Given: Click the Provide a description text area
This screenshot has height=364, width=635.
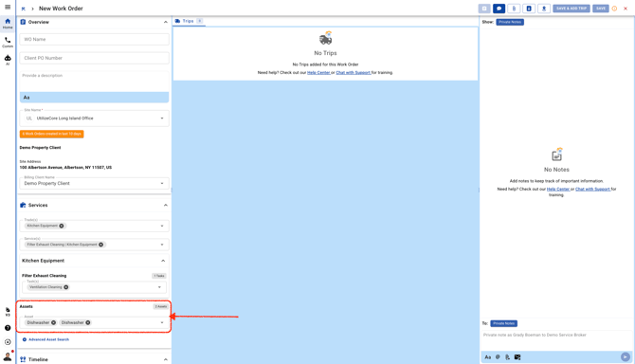Looking at the screenshot, I should [x=95, y=81].
